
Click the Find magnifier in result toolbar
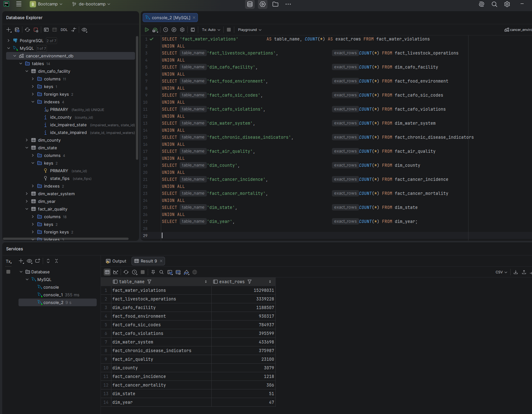[161, 272]
